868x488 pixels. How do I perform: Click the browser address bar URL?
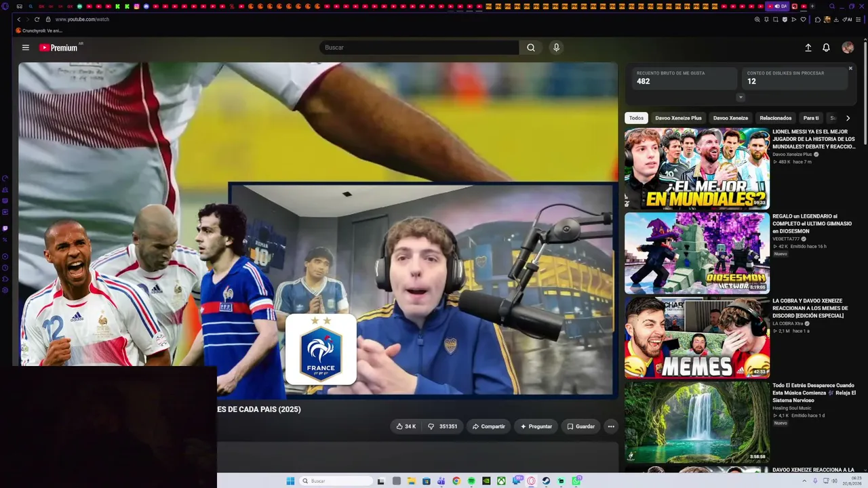click(82, 20)
